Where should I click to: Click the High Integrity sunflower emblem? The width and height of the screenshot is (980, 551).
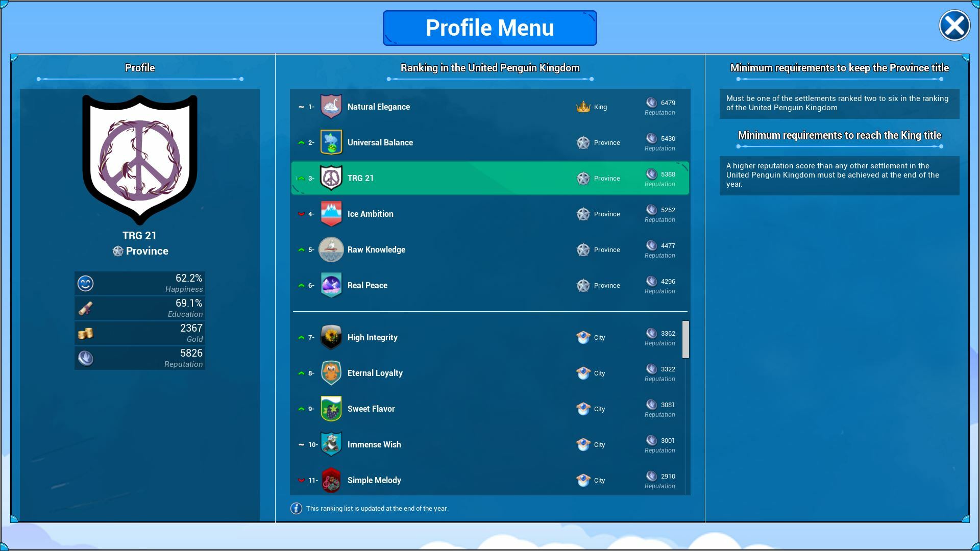point(331,337)
